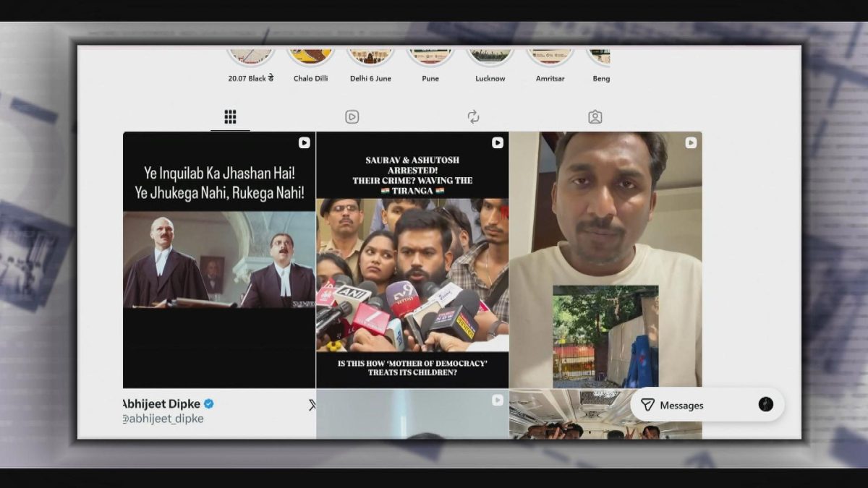Click the Abhijeet Dipke name

pos(161,404)
